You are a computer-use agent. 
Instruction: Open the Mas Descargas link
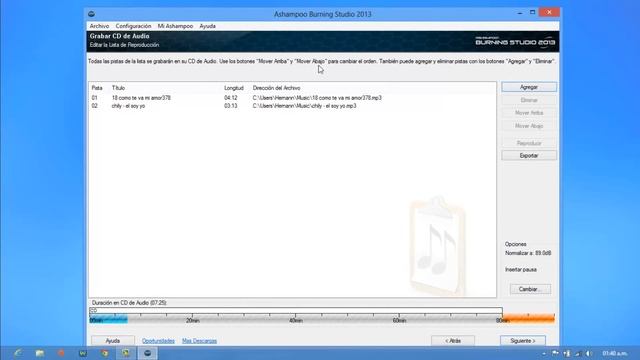(199, 341)
